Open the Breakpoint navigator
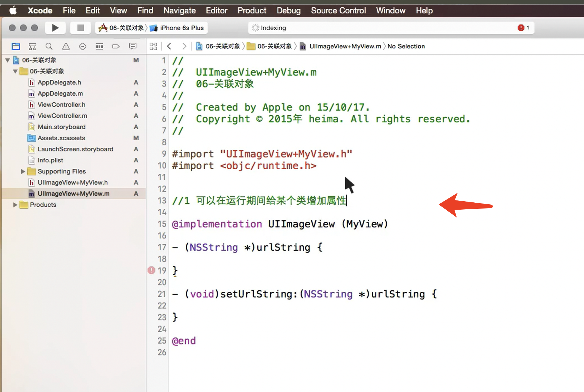Viewport: 584px width, 392px height. coord(116,46)
